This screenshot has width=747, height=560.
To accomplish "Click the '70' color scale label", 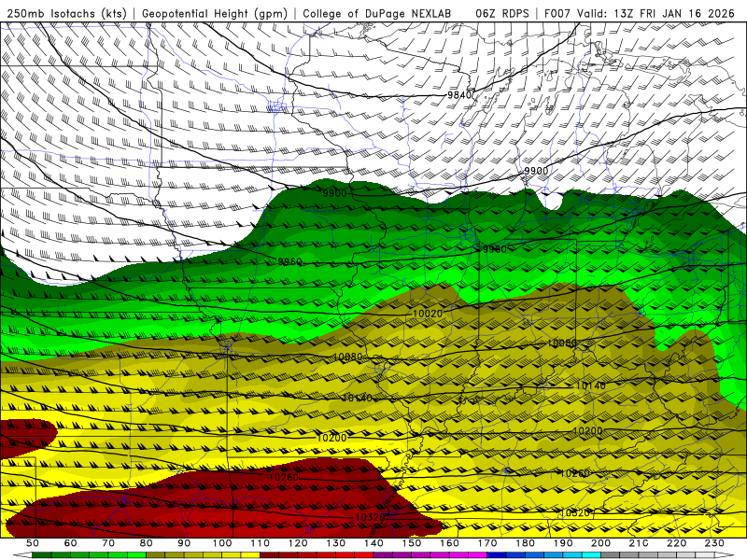I will pos(108,543).
